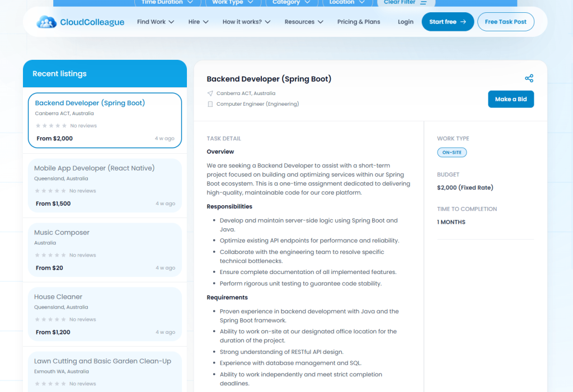Click the share icon on the job detail
Viewport: 573px width, 392px height.
click(x=529, y=78)
